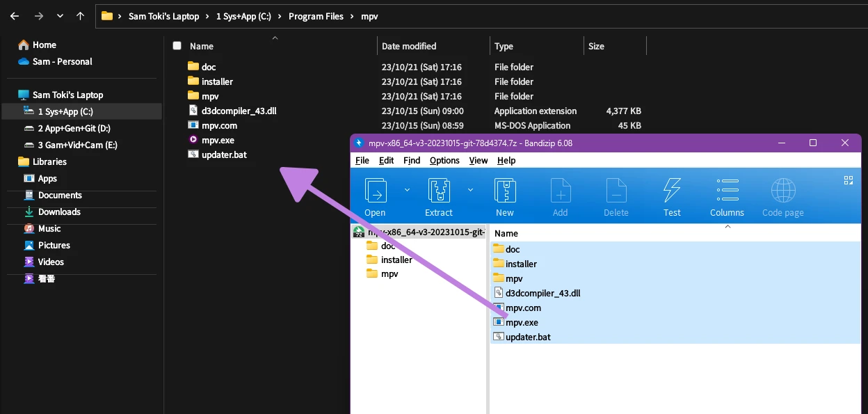Sort Explorer files by Name column
The image size is (868, 414).
202,46
